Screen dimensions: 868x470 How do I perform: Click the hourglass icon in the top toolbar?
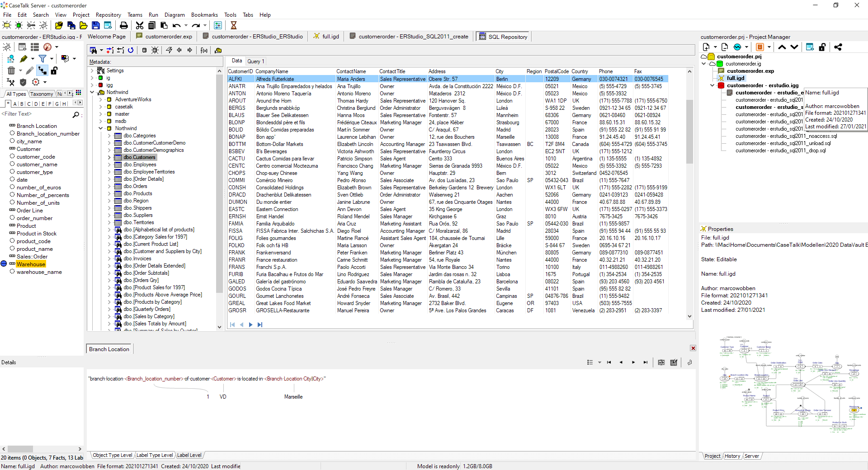[234, 25]
